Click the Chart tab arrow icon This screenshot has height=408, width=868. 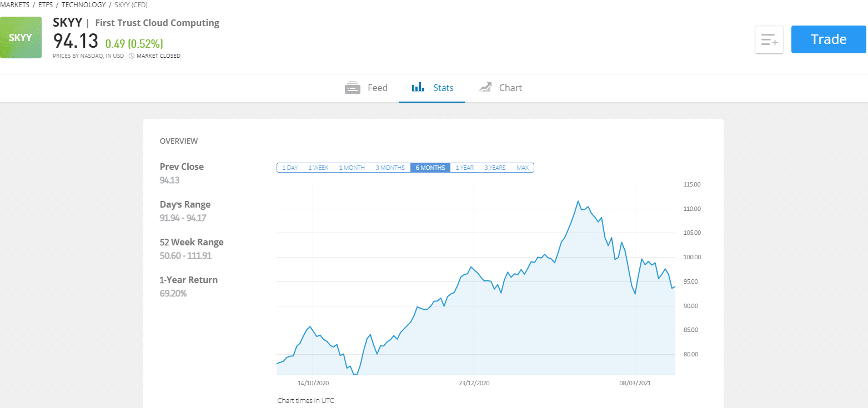(x=485, y=87)
